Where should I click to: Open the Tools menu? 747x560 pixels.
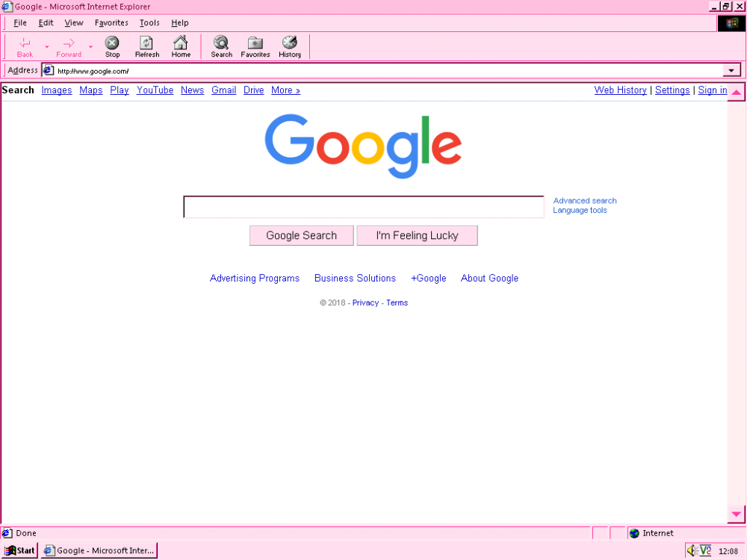pyautogui.click(x=149, y=22)
